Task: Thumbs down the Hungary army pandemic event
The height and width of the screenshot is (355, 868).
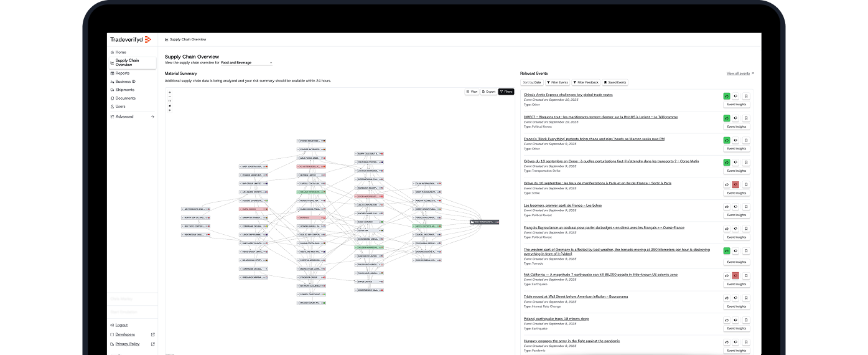Action: 735,342
